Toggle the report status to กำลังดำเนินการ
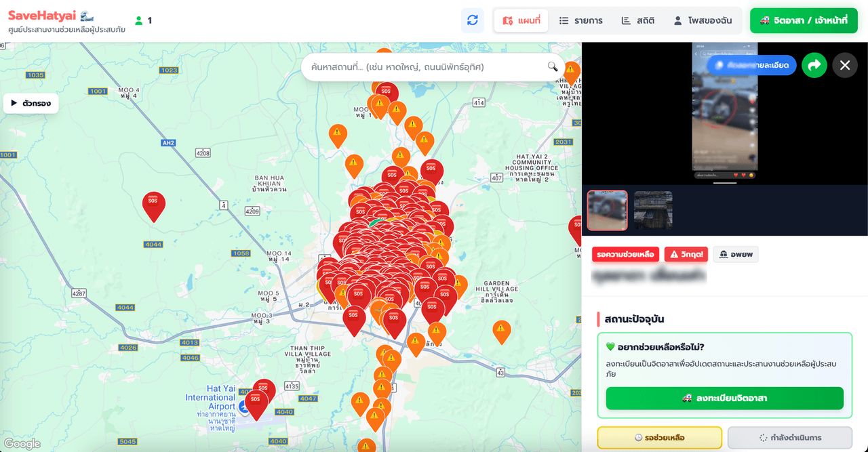 [x=791, y=437]
